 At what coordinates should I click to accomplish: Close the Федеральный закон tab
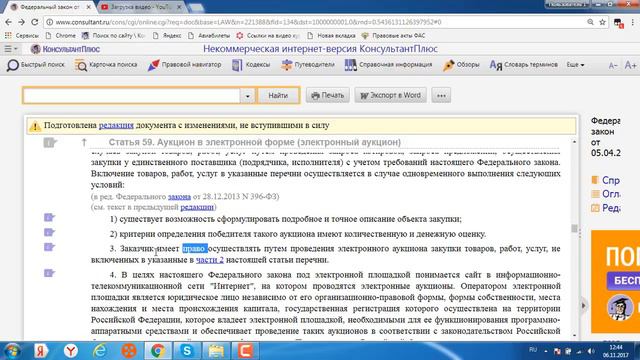pyautogui.click(x=89, y=7)
